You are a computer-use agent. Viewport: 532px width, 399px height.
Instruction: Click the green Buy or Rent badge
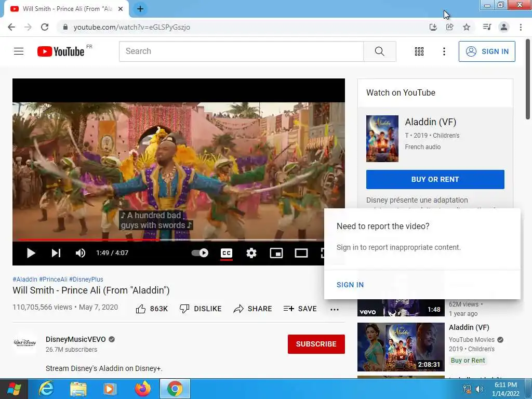(x=468, y=361)
